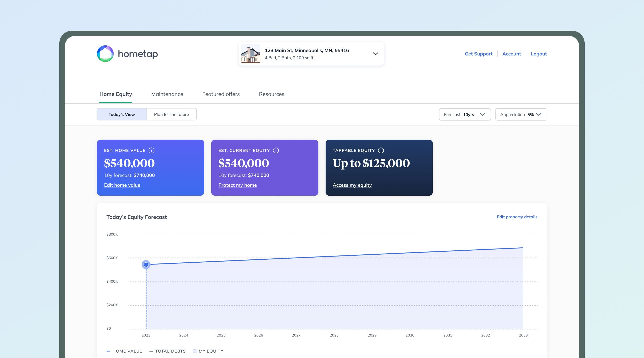Screen dimensions: 644x358
Task: Click Access my equity
Action: tap(352, 185)
